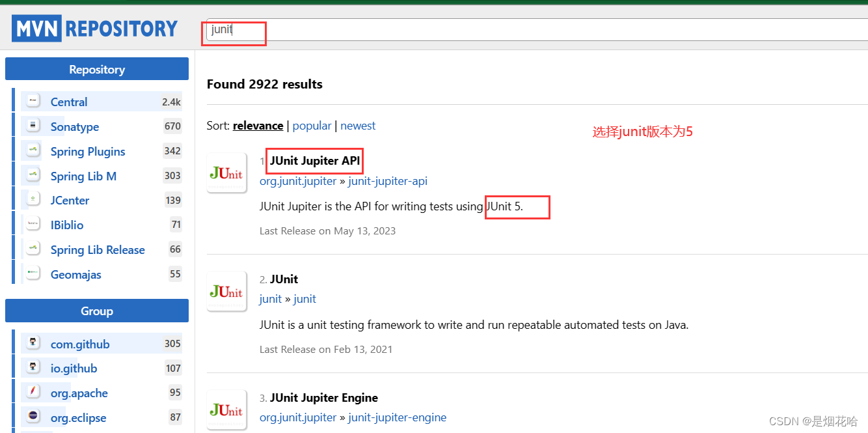Filter by the org.eclipse group
Image resolution: width=868 pixels, height=433 pixels.
pos(78,417)
